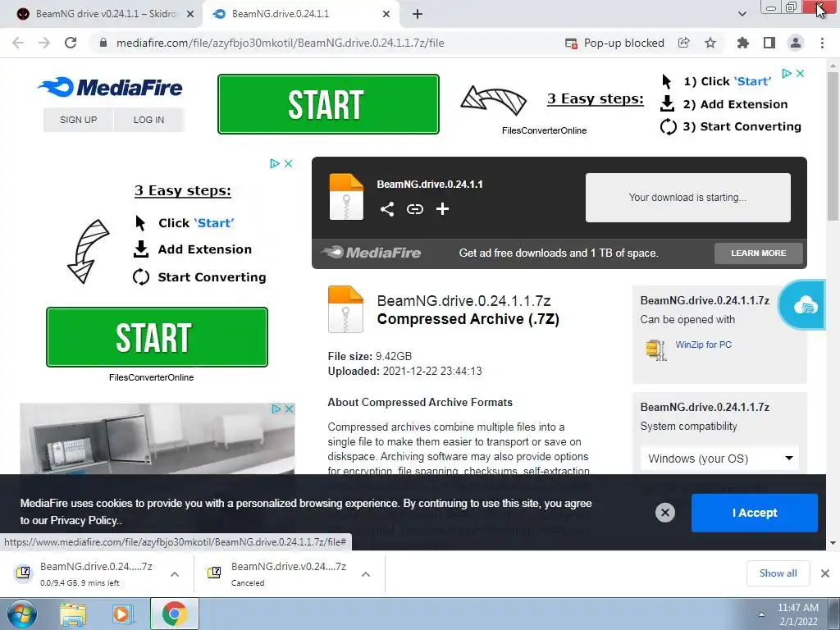This screenshot has width=840, height=630.
Task: Open Windows (your OS) compatibility dropdown
Action: pos(719,459)
